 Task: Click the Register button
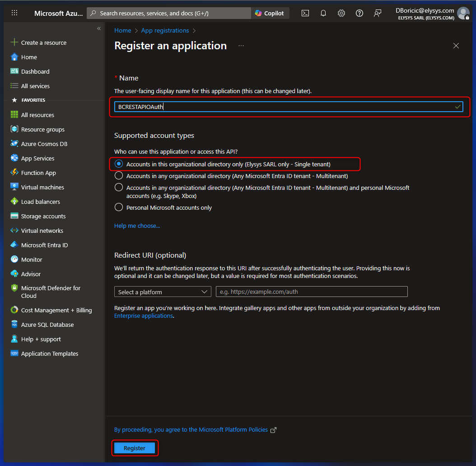pyautogui.click(x=135, y=448)
